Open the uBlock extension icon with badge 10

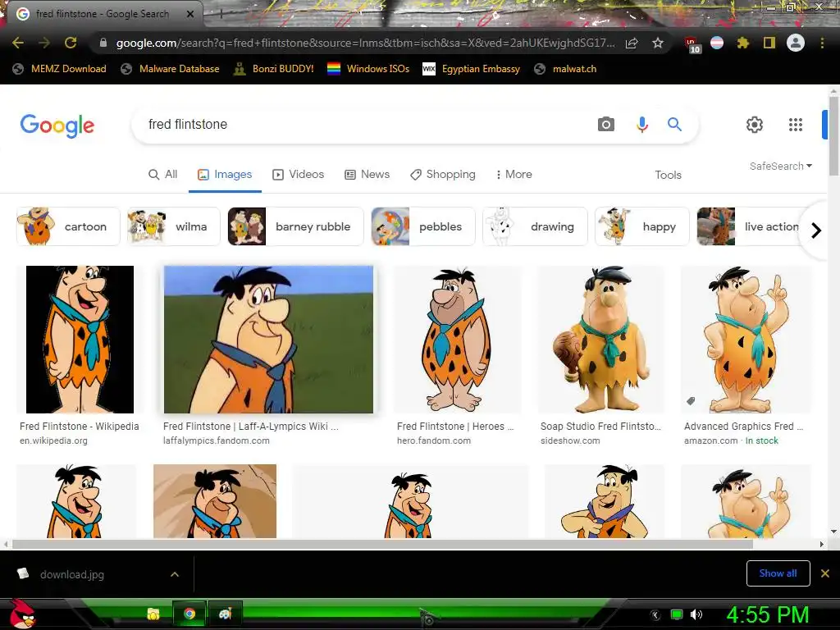click(692, 44)
